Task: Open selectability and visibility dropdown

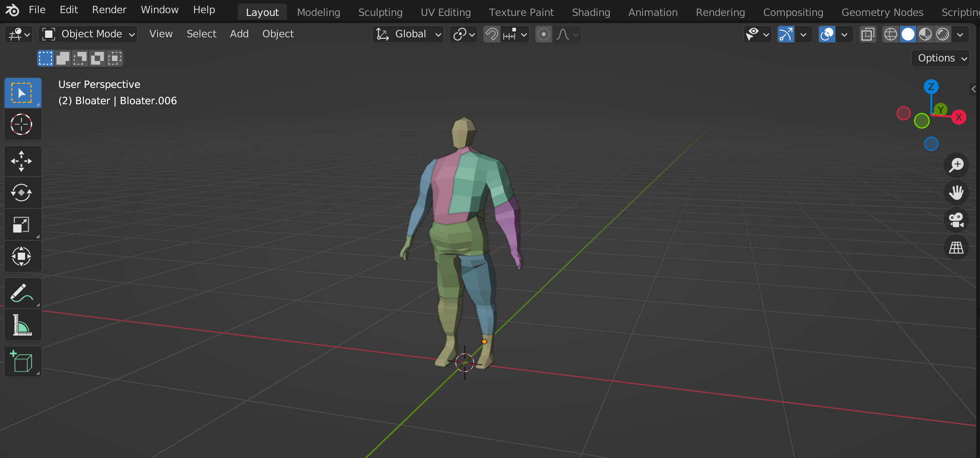Action: pyautogui.click(x=757, y=34)
